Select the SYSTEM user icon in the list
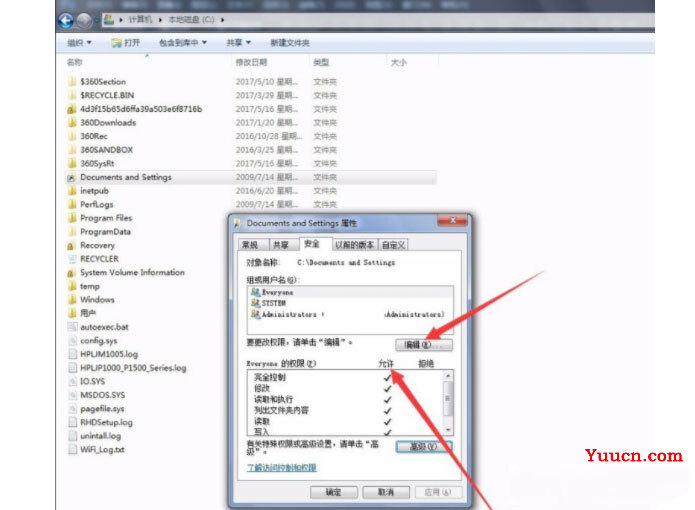Image resolution: width=695 pixels, height=510 pixels. (255, 303)
